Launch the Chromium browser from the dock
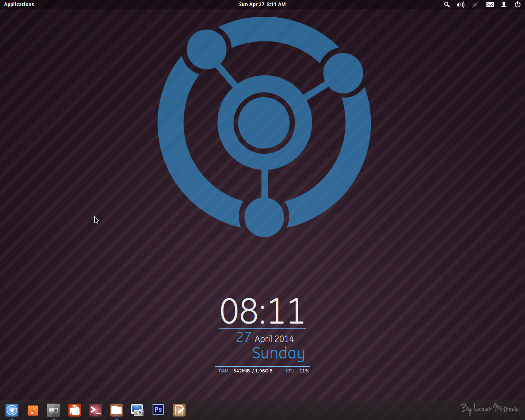 (x=12, y=410)
